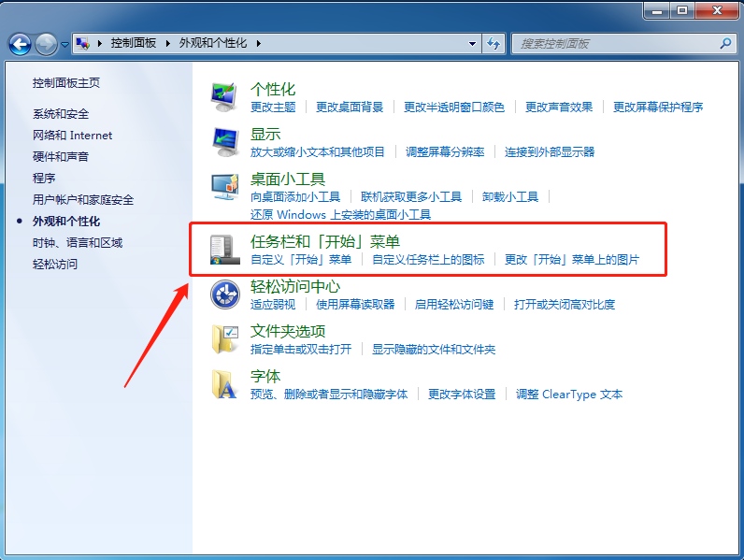The width and height of the screenshot is (744, 560).
Task: Click the 连接到外部显示器 link
Action: (x=550, y=152)
